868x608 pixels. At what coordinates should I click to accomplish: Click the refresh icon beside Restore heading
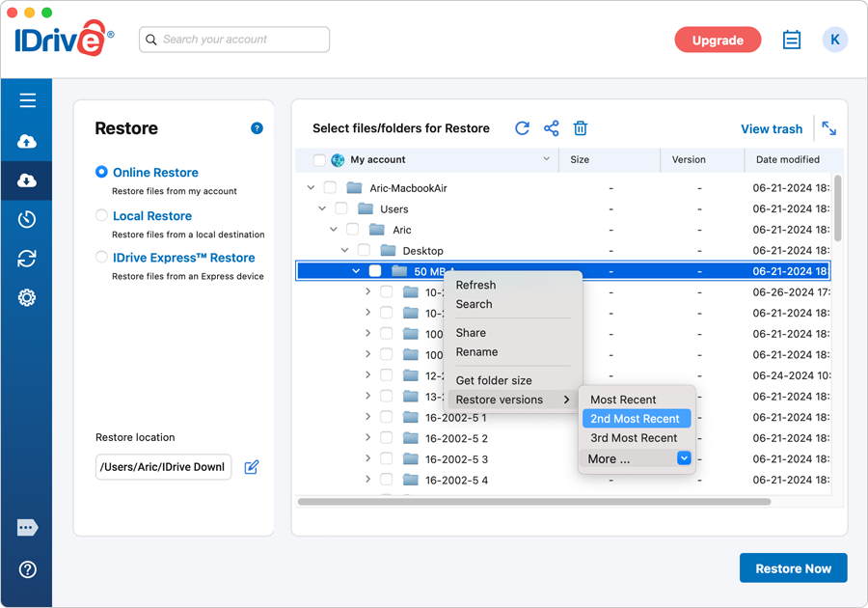pyautogui.click(x=522, y=128)
